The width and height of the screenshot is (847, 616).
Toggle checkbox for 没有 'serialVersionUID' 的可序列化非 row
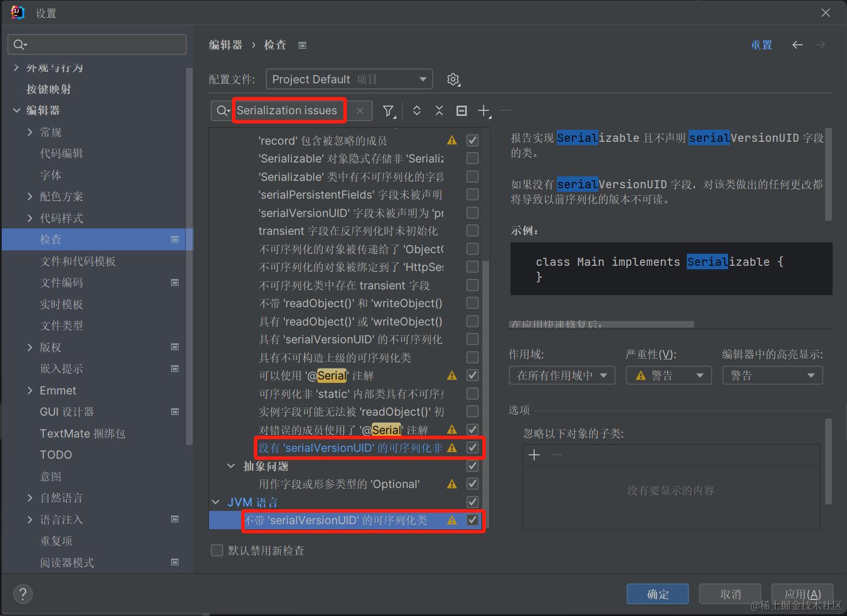(473, 448)
